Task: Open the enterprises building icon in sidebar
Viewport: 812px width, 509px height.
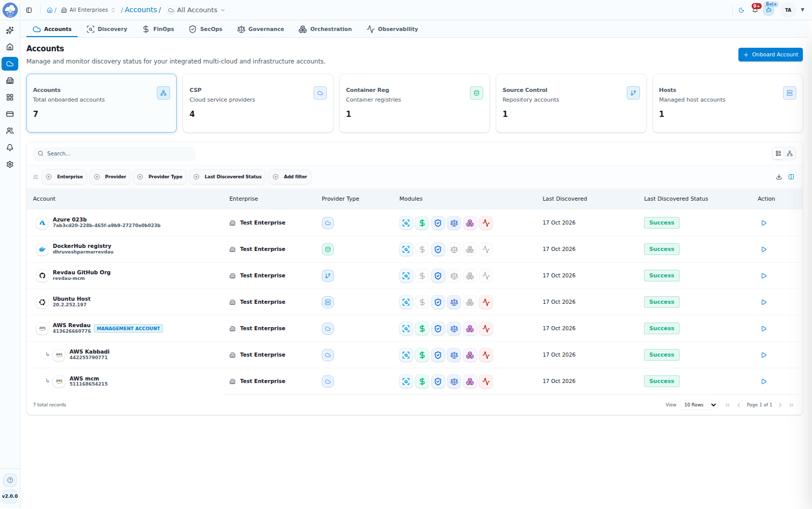Action: (10, 81)
